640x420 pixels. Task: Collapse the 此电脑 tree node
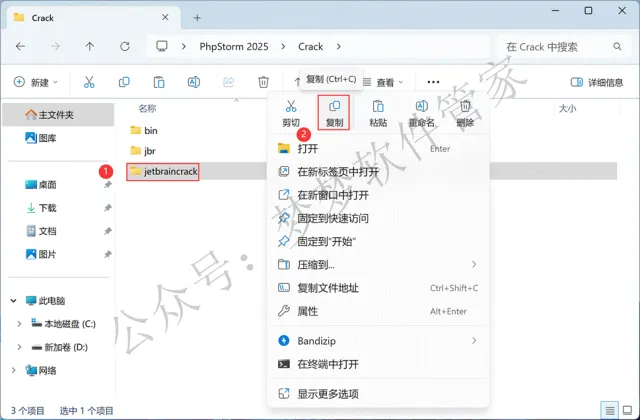[13, 301]
